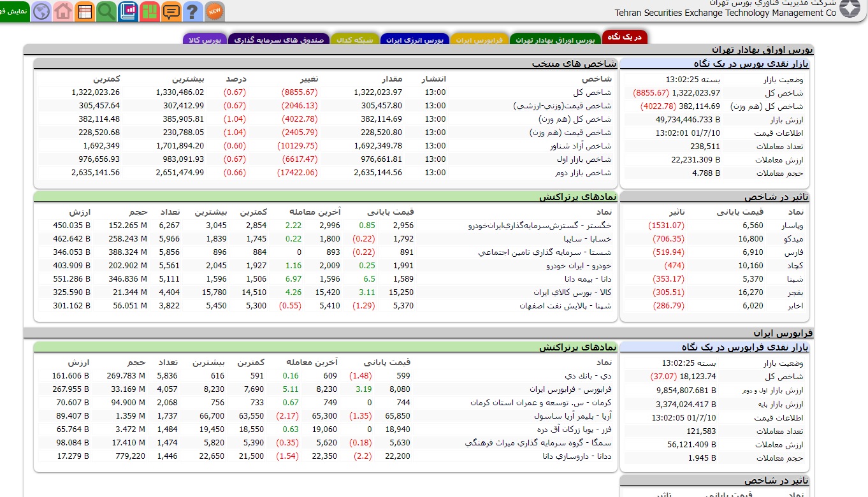Click value 9,854,807.681 B
The width and height of the screenshot is (868, 497).
(686, 391)
